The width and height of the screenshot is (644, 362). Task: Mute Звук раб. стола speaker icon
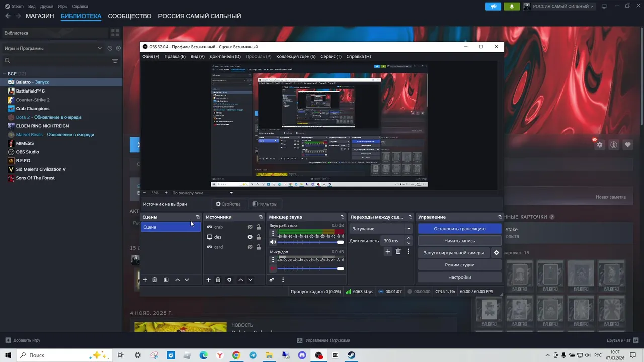click(x=273, y=242)
